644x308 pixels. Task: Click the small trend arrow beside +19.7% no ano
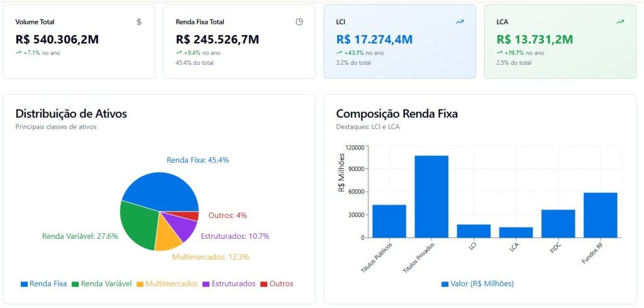[x=499, y=53]
